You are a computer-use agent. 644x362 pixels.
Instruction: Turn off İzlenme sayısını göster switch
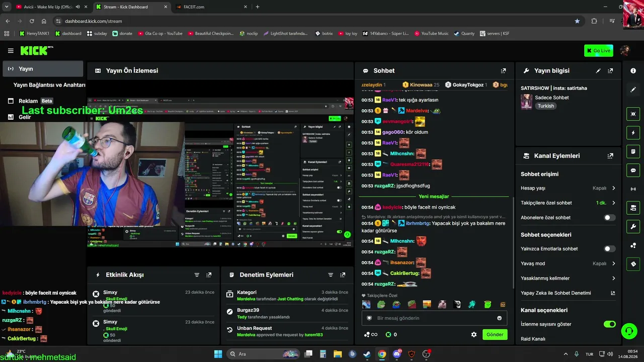point(609,324)
